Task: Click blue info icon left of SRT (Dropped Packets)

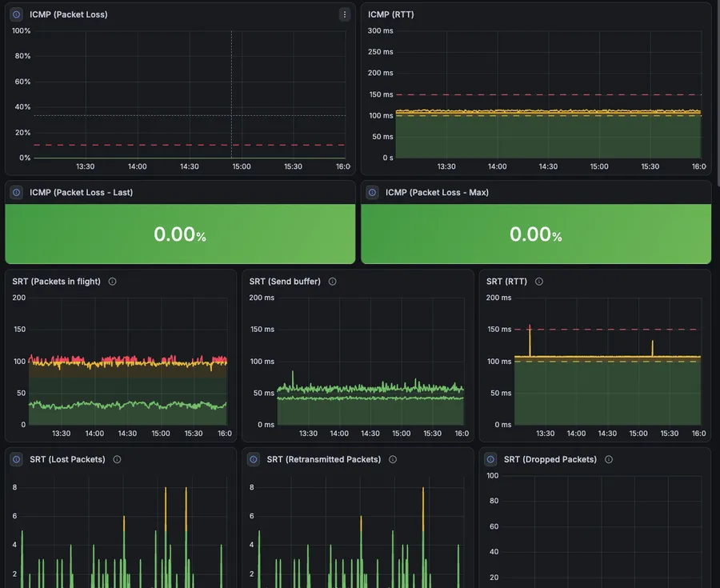Action: (490, 459)
